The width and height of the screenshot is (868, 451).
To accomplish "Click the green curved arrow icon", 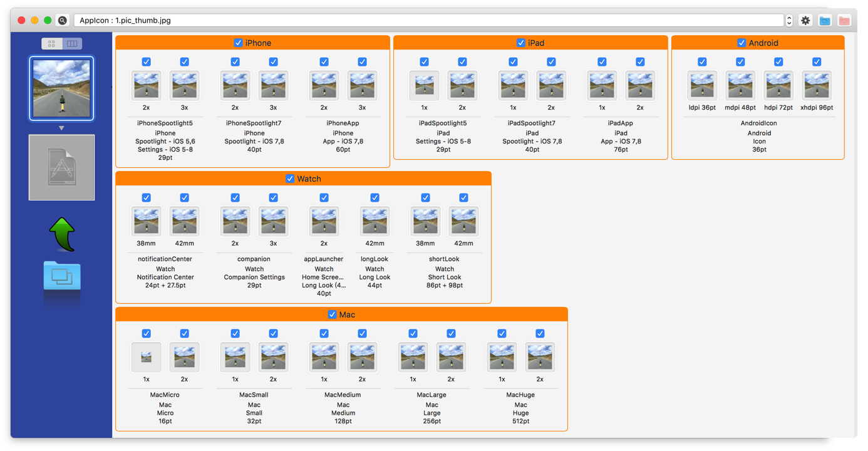I will point(62,234).
